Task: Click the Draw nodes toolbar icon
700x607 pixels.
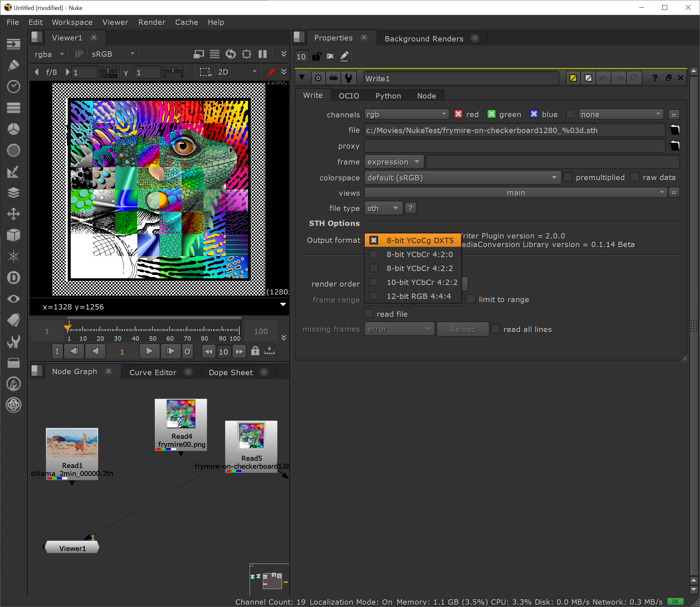Action: coord(14,65)
